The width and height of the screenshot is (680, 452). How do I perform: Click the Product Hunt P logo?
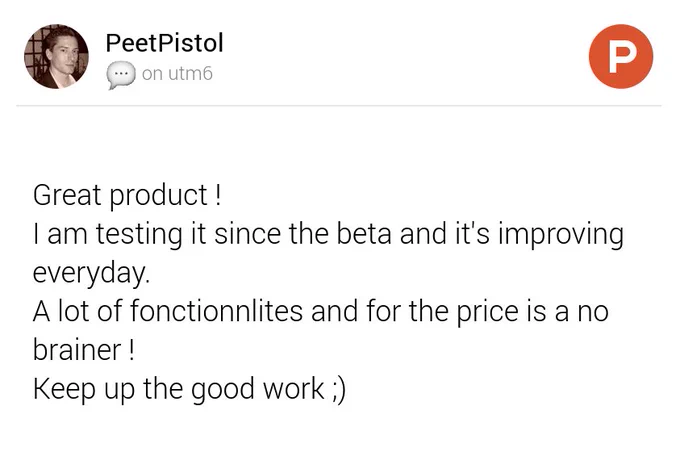[621, 56]
